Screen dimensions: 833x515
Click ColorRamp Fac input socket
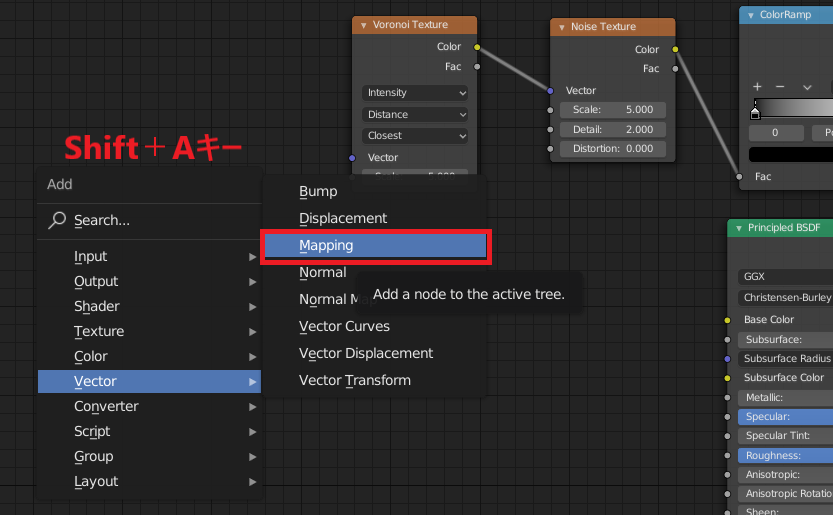pos(740,176)
